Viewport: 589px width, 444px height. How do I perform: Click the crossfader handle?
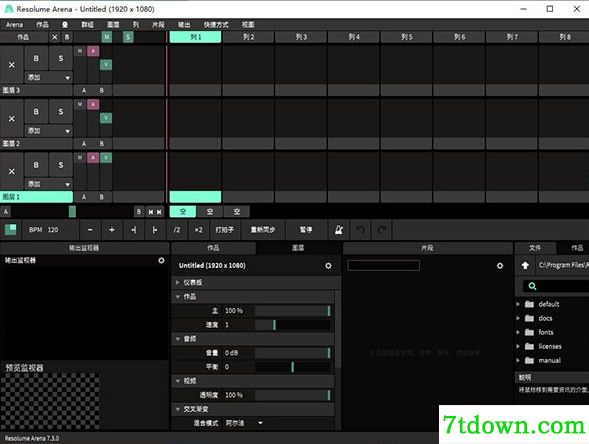(x=72, y=212)
